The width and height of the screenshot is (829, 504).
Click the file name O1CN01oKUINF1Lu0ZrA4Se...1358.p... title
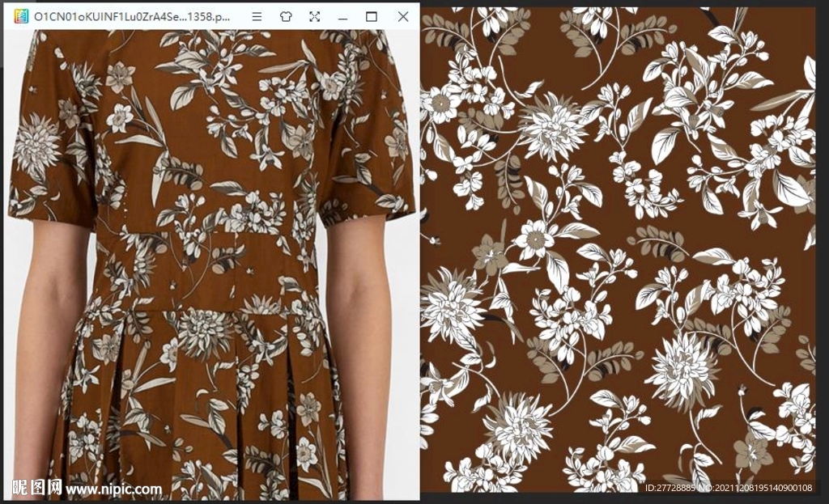pos(132,17)
